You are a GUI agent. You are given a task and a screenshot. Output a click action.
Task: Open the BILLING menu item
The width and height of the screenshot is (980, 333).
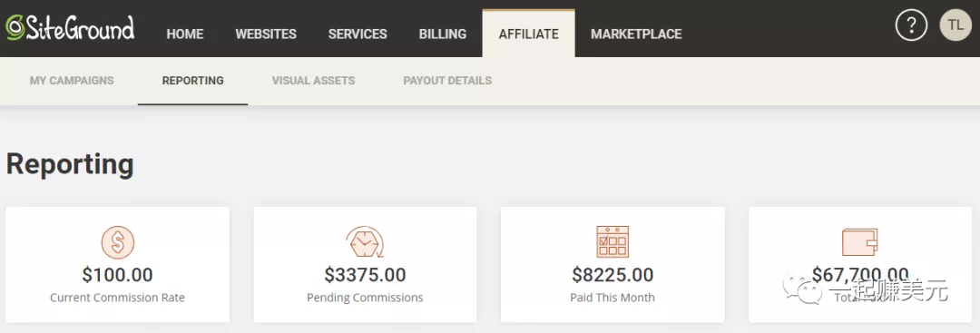pos(443,34)
